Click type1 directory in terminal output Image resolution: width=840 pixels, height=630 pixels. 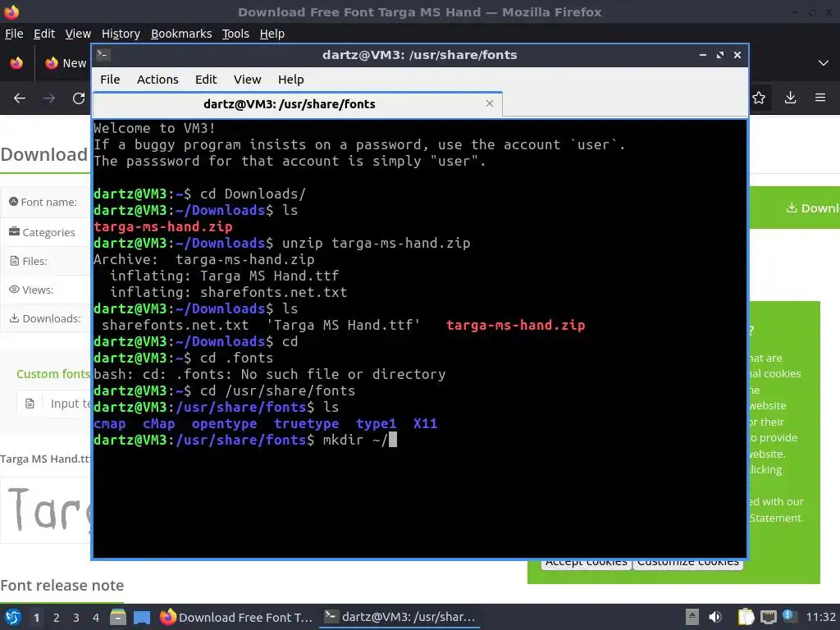click(376, 424)
